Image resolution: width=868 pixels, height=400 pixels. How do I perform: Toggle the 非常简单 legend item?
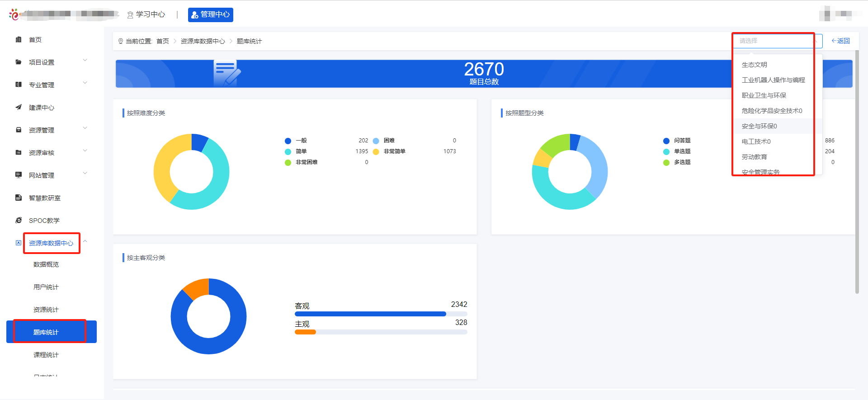pos(394,151)
